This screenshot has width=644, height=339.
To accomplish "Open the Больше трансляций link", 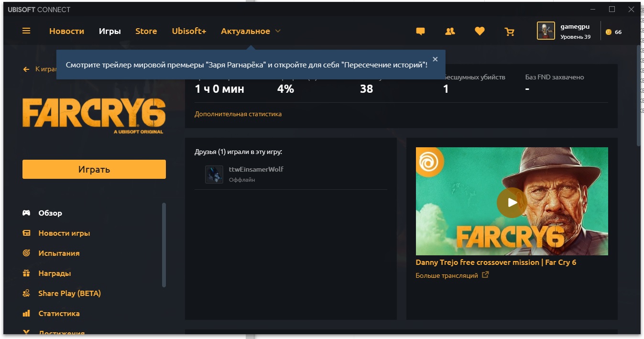I will tap(447, 275).
